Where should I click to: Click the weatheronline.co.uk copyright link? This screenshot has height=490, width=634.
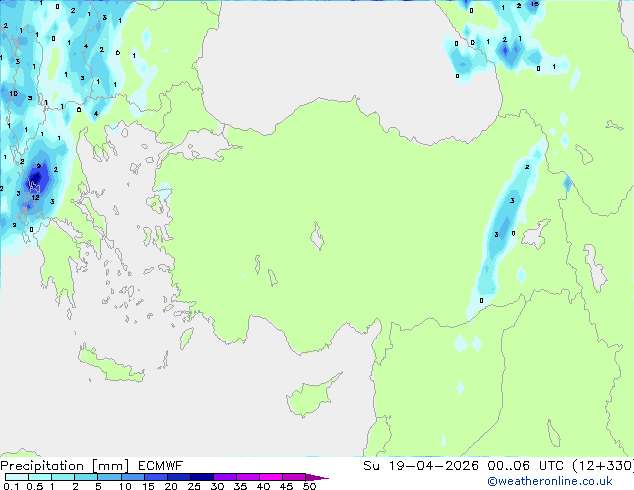[x=550, y=481]
